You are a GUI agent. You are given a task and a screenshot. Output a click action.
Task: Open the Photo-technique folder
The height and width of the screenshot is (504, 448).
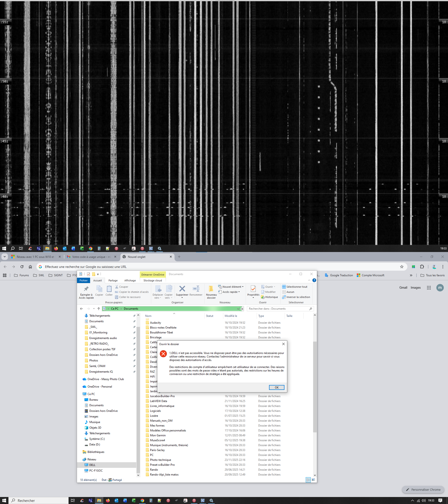click(160, 460)
